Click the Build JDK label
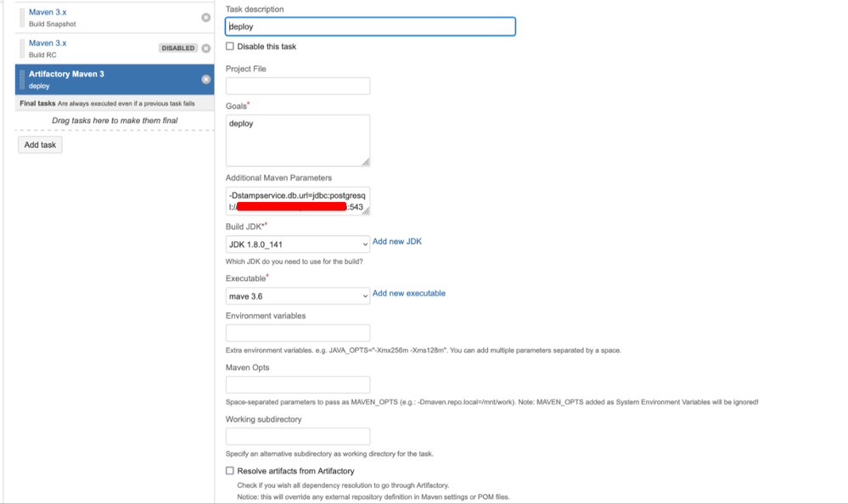Image resolution: width=848 pixels, height=504 pixels. point(244,227)
